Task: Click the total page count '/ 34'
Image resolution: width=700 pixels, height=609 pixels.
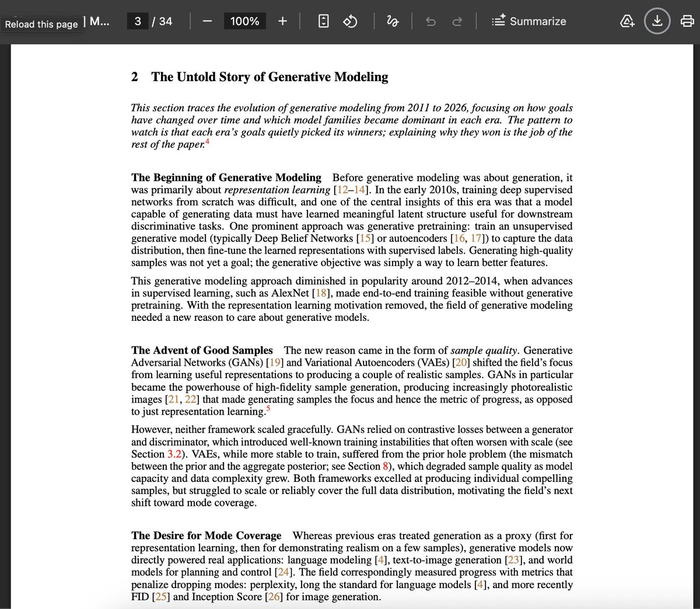Action: coord(162,21)
